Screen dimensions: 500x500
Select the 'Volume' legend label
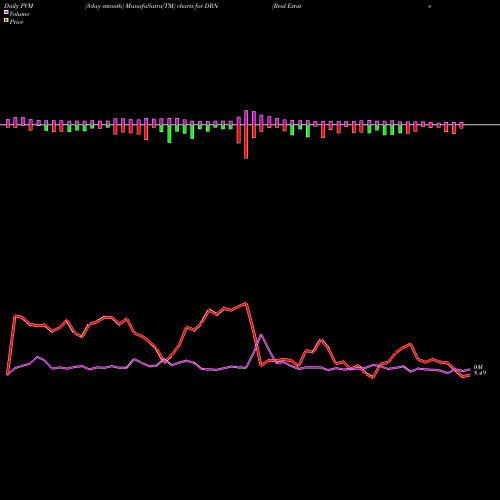(x=19, y=14)
